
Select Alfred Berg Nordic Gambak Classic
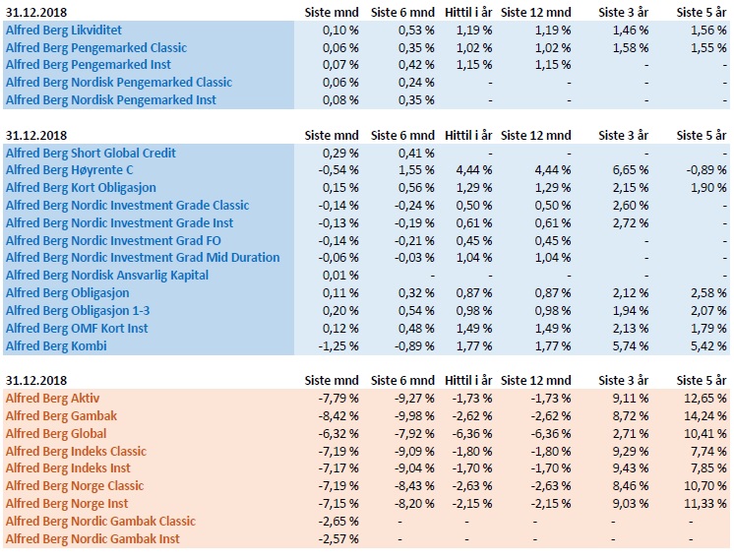pos(100,522)
